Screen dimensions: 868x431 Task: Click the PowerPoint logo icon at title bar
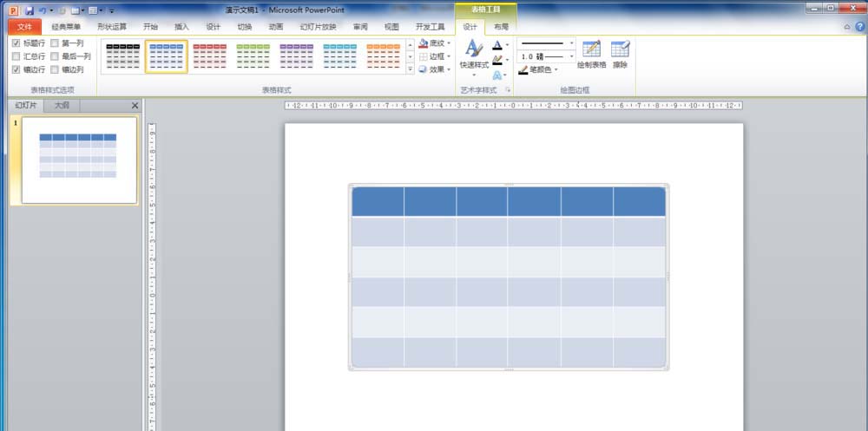click(14, 10)
